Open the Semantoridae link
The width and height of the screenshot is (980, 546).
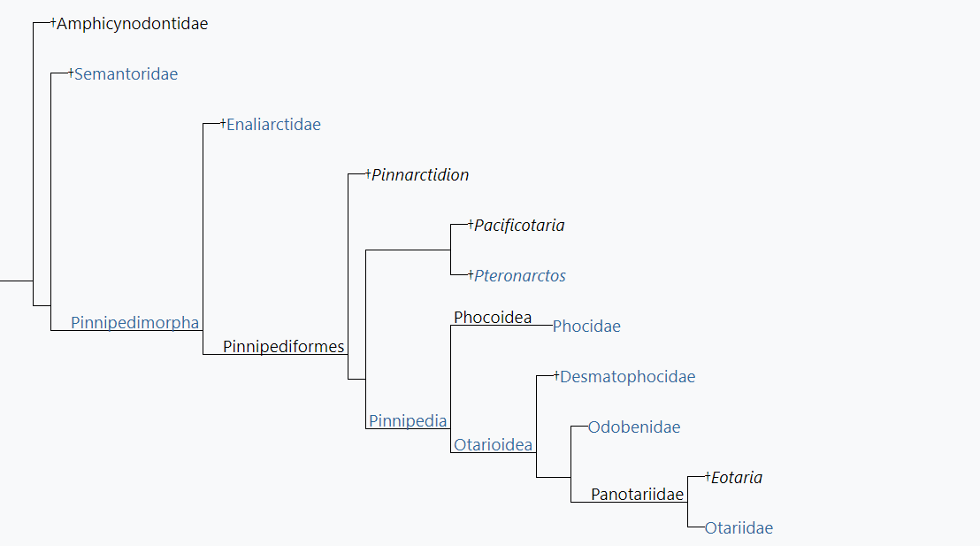126,74
